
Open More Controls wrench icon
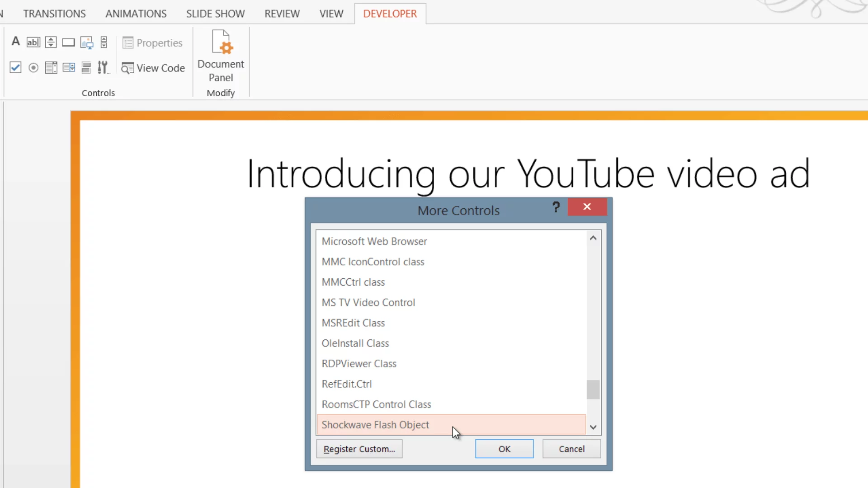103,68
